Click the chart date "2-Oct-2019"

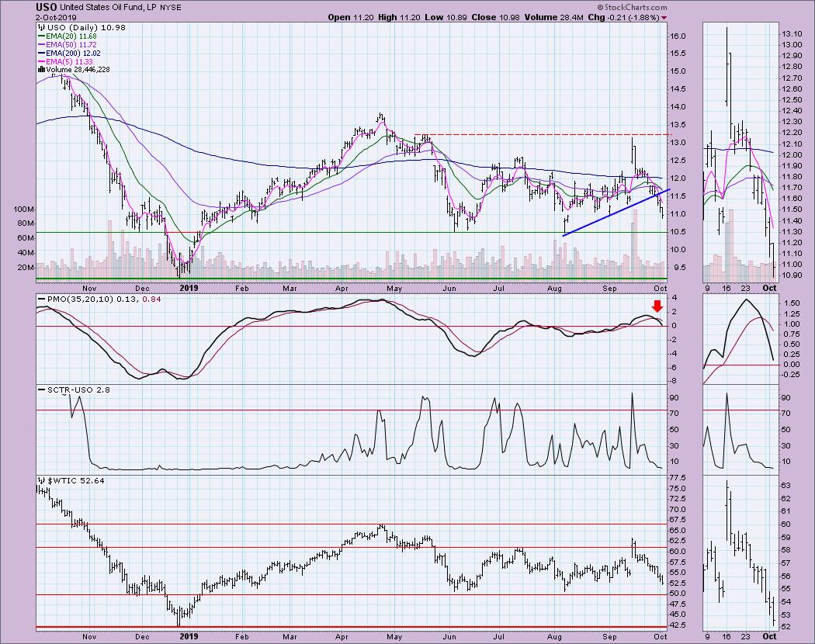[56, 18]
